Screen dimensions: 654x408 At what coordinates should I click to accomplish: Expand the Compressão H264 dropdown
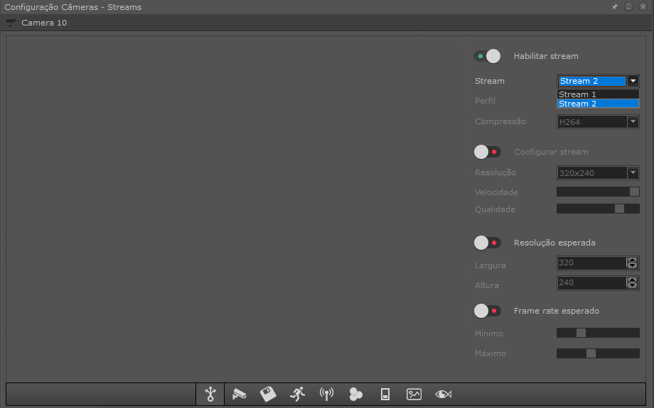[633, 122]
